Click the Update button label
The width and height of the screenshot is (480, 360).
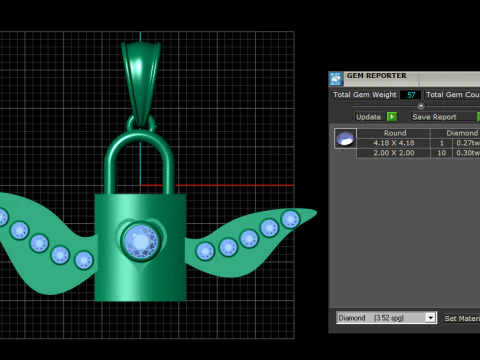coord(368,117)
